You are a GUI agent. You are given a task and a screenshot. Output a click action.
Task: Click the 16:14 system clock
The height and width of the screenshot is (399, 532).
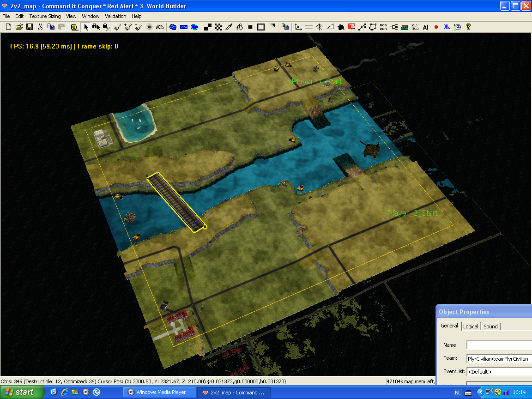pyautogui.click(x=519, y=392)
